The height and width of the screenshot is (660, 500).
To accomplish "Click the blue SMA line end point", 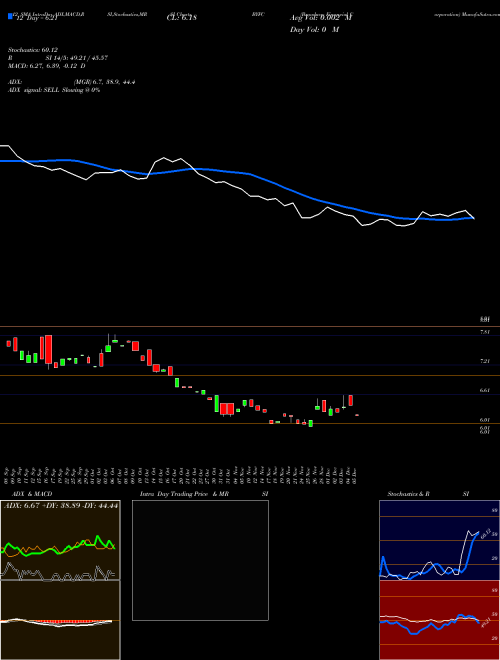I will tap(474, 218).
